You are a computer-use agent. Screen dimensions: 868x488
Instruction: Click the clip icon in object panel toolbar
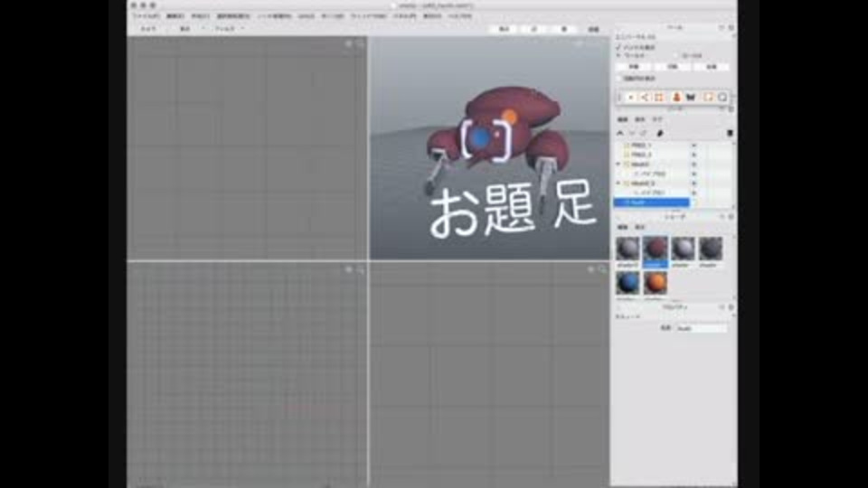point(660,134)
